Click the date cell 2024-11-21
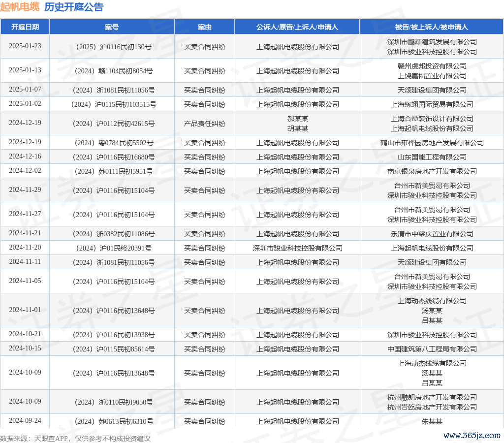Screen dimensions: 504x443 pos(25,233)
